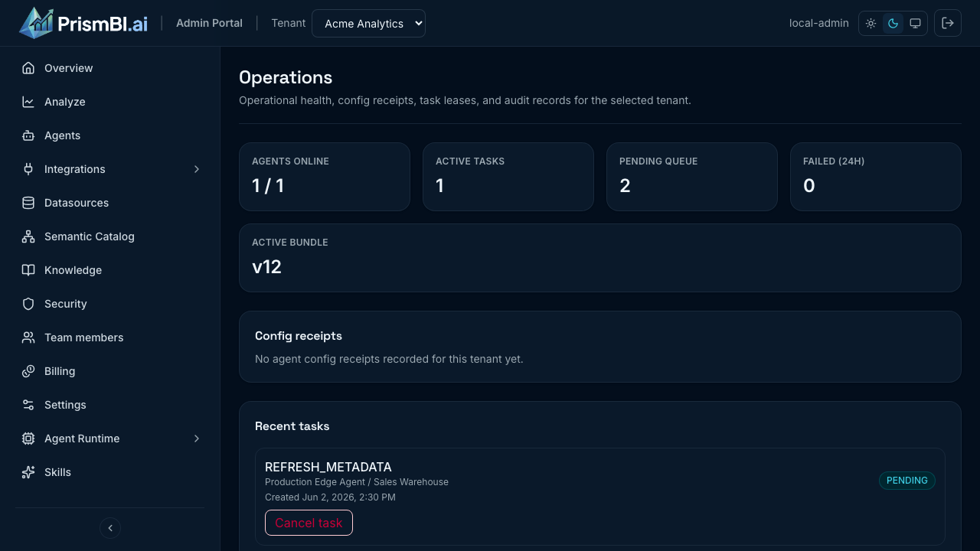Open the Overview page
The image size is (980, 551).
point(110,68)
